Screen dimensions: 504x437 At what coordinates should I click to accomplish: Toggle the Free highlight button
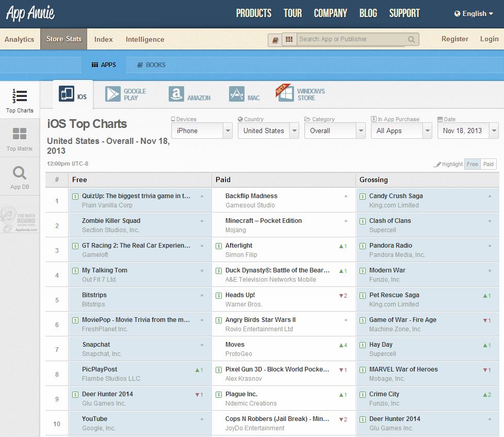tap(472, 164)
